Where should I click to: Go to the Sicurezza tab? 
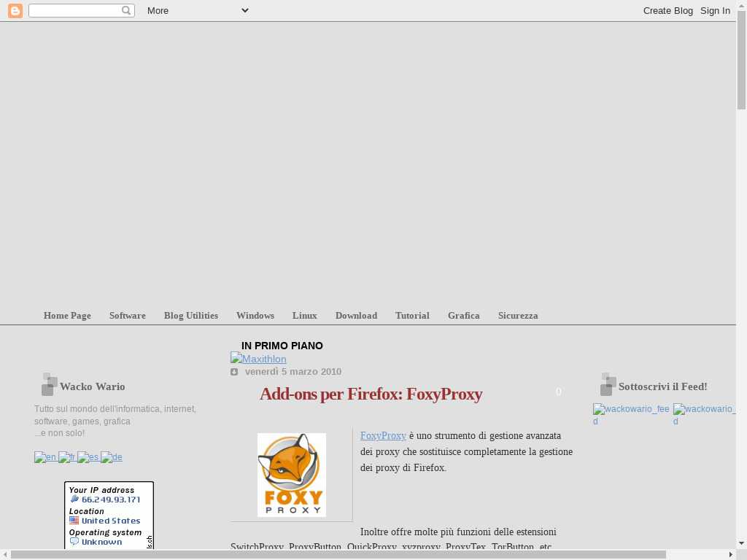tap(518, 315)
